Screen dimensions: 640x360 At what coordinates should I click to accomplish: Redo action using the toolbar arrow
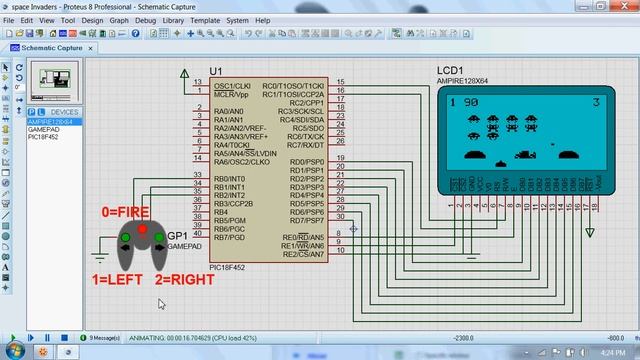[258, 33]
